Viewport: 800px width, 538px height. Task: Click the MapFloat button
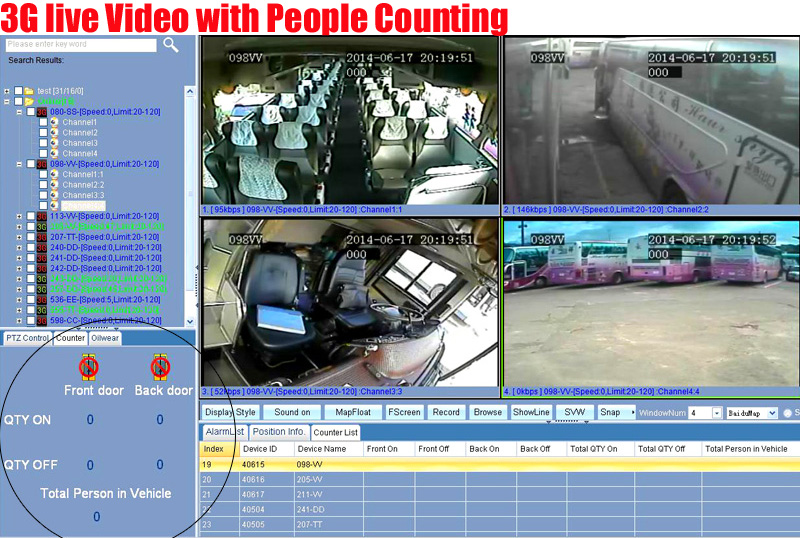(x=353, y=412)
